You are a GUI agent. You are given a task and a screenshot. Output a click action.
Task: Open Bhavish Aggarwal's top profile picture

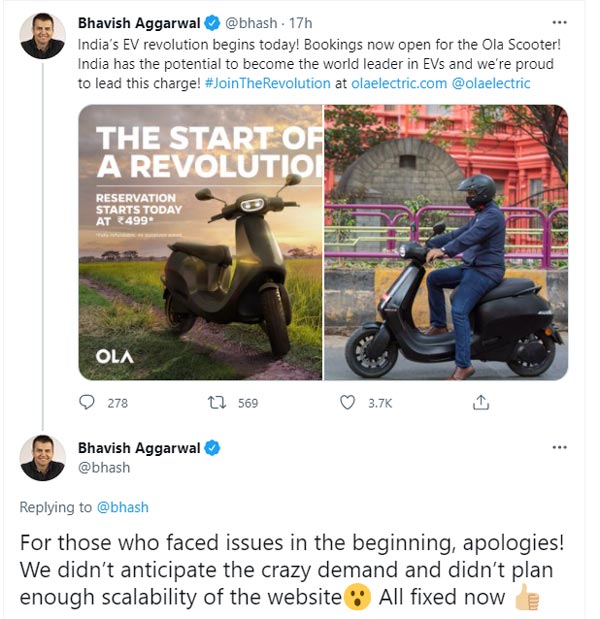click(x=42, y=36)
